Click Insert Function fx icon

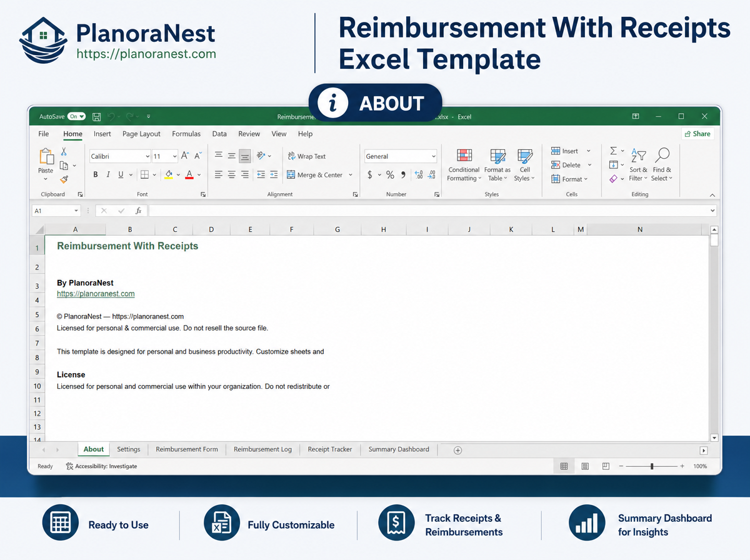point(138,211)
